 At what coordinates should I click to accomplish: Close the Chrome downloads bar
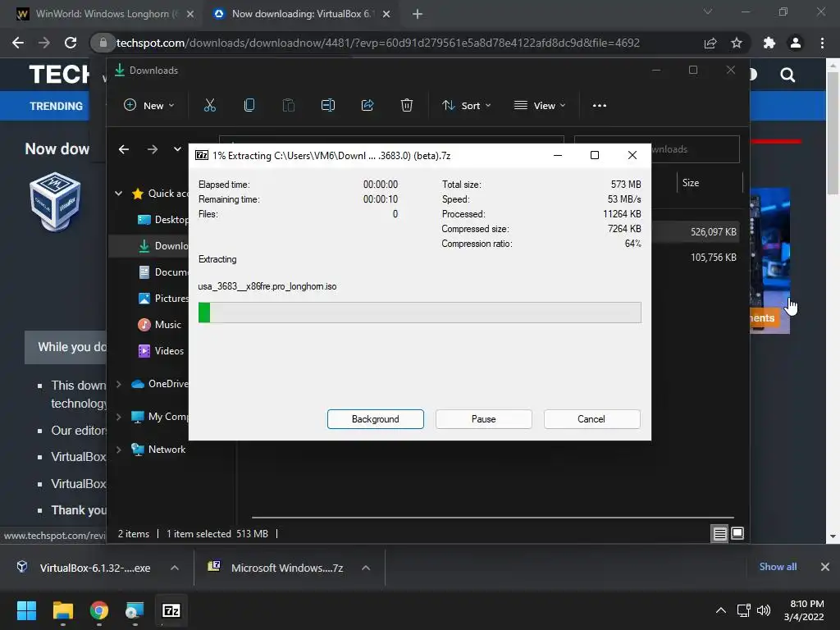click(x=825, y=567)
